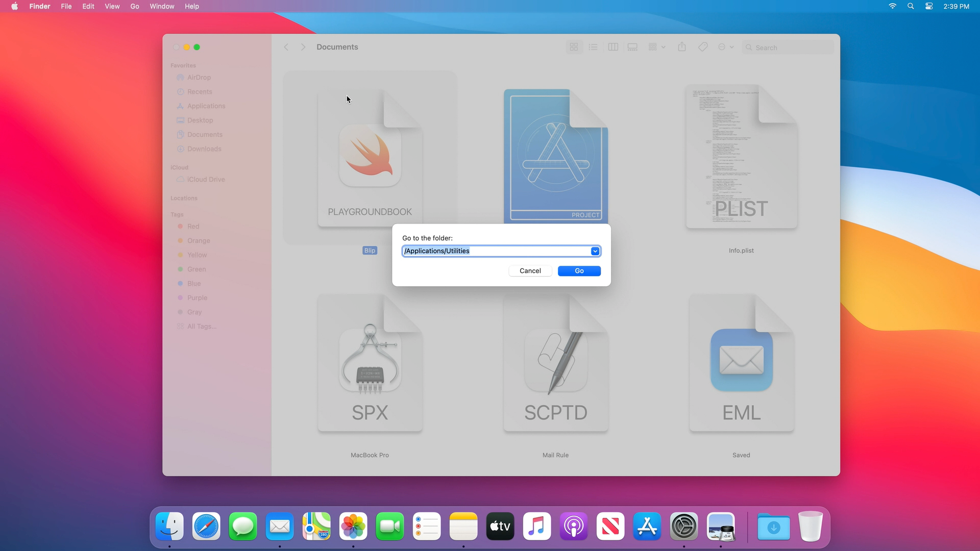Launch Safari from the Dock
Image resolution: width=980 pixels, height=551 pixels.
[206, 526]
